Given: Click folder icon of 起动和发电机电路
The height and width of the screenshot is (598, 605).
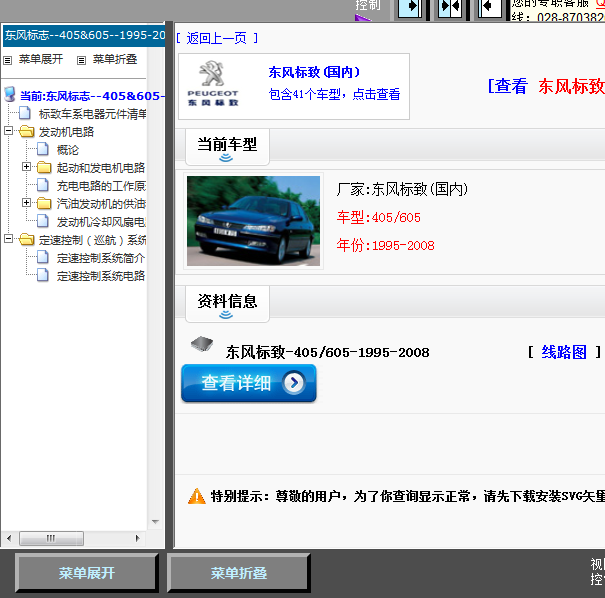Looking at the screenshot, I should (x=44, y=167).
